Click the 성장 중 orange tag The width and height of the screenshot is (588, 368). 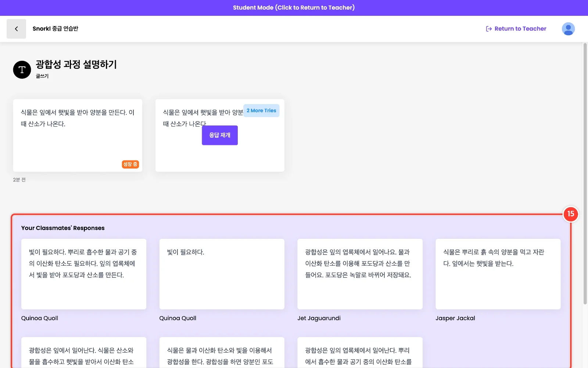pyautogui.click(x=130, y=164)
